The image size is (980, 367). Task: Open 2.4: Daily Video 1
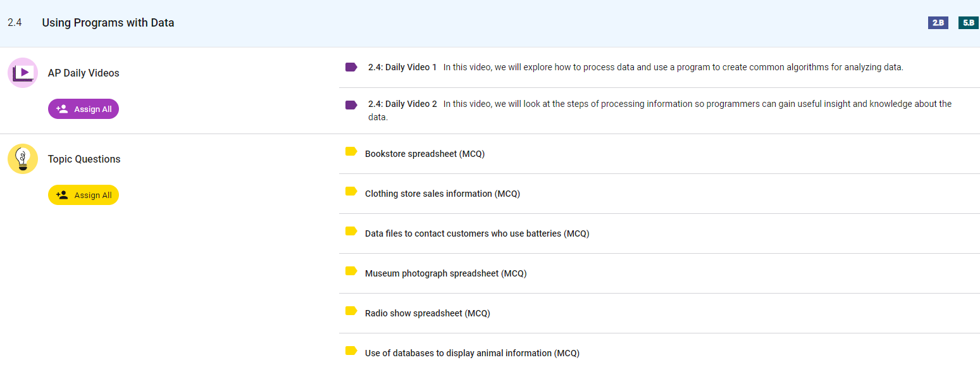coord(402,67)
